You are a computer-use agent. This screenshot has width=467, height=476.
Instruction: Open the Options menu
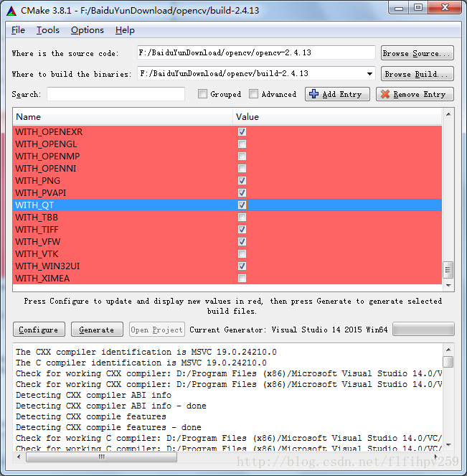point(88,30)
